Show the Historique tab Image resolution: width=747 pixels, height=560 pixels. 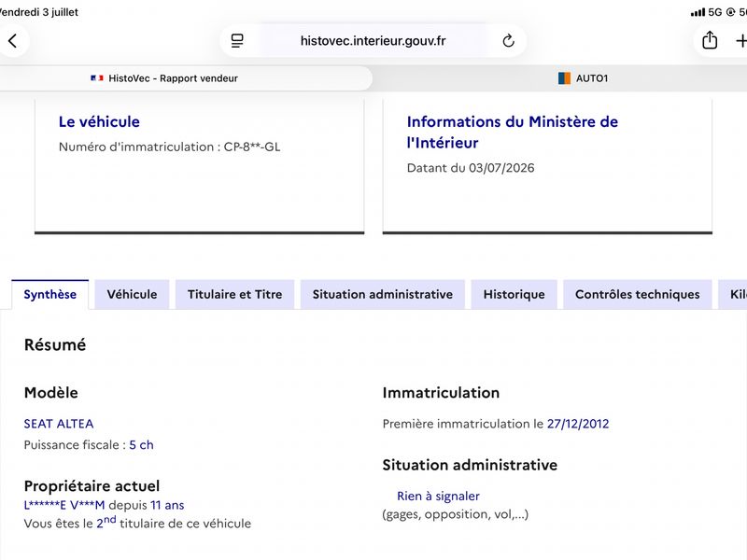coord(514,294)
